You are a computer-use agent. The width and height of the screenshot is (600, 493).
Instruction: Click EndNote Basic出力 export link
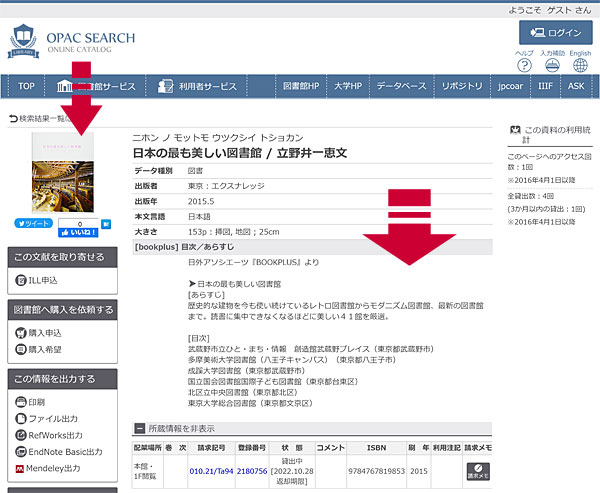(65, 452)
